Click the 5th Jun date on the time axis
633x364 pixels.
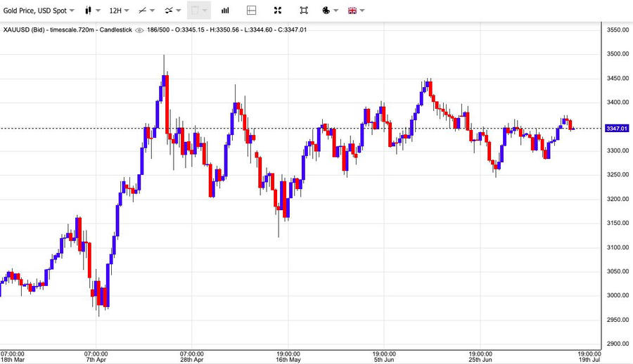pos(383,358)
